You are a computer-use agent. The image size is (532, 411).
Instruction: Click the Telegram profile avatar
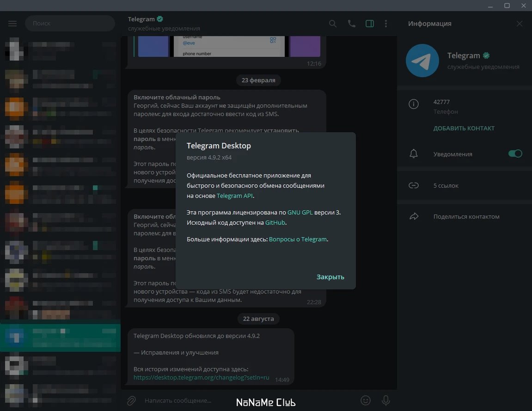422,61
